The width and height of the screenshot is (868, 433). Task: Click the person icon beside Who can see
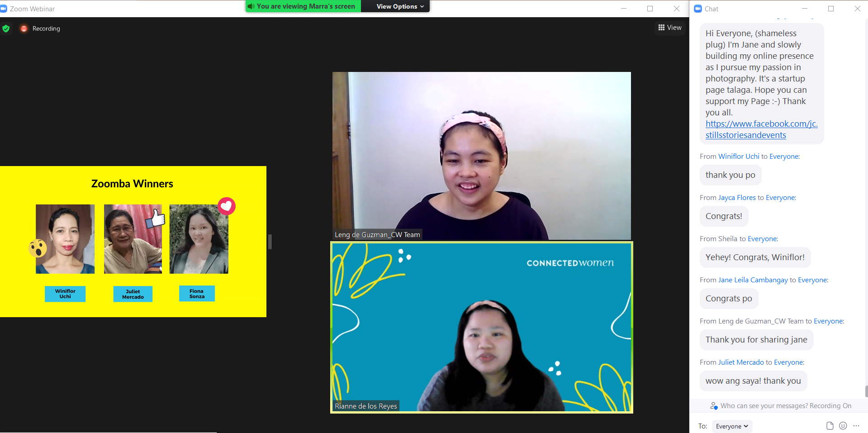[714, 406]
